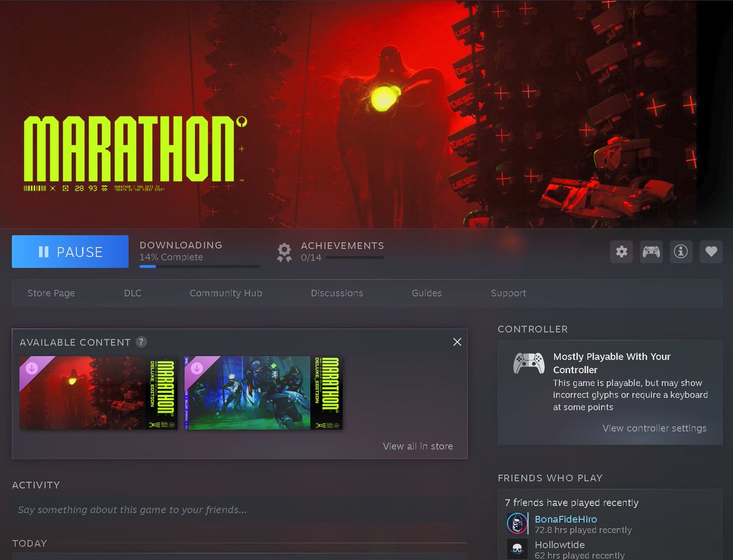Click the DOWNLOADING status text
Image resolution: width=733 pixels, height=560 pixels.
point(181,245)
